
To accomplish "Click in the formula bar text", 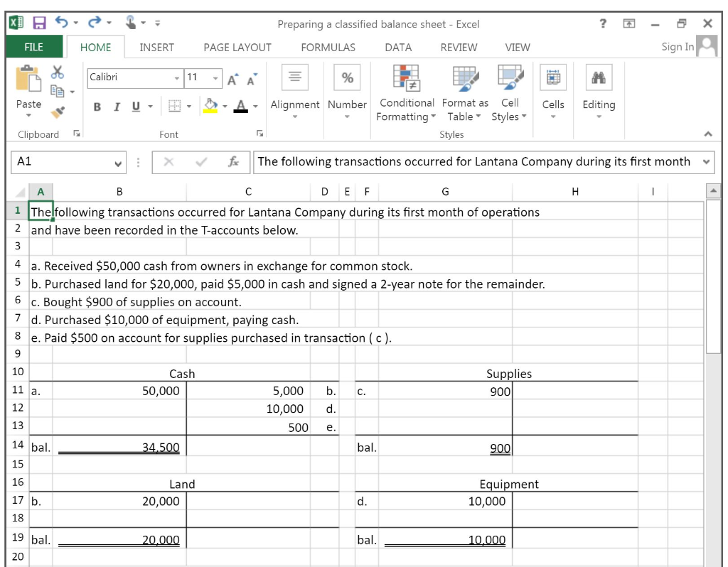I will coord(473,161).
